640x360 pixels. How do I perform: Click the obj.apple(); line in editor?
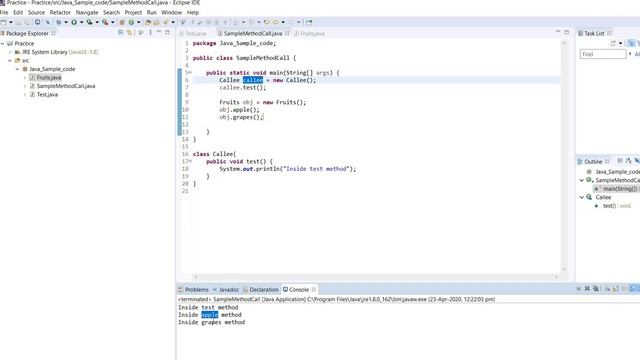pyautogui.click(x=239, y=110)
